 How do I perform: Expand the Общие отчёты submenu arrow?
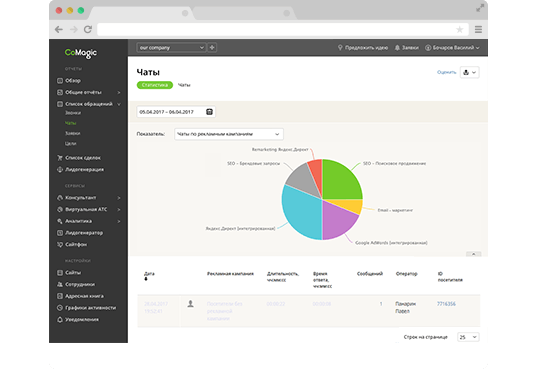[119, 93]
